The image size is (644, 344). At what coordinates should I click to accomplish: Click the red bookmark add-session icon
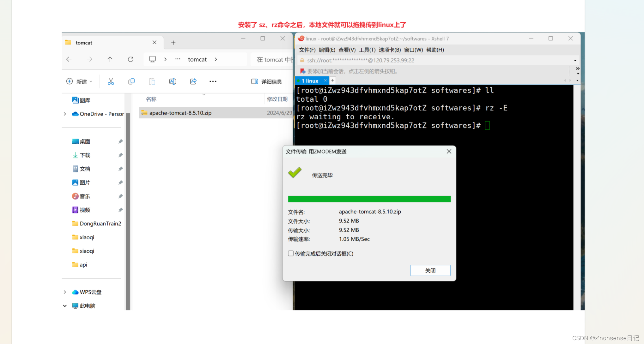click(x=302, y=71)
